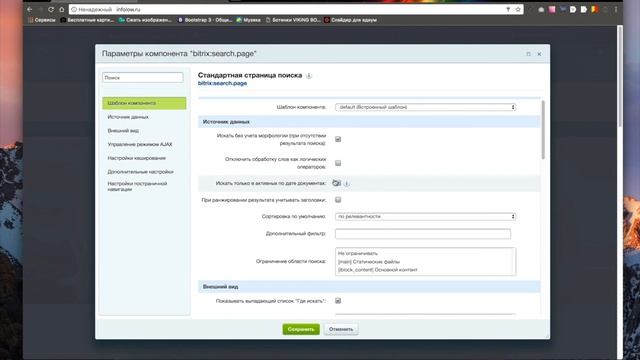Click the 'Отменить' button
This screenshot has height=360, width=640.
click(x=341, y=329)
